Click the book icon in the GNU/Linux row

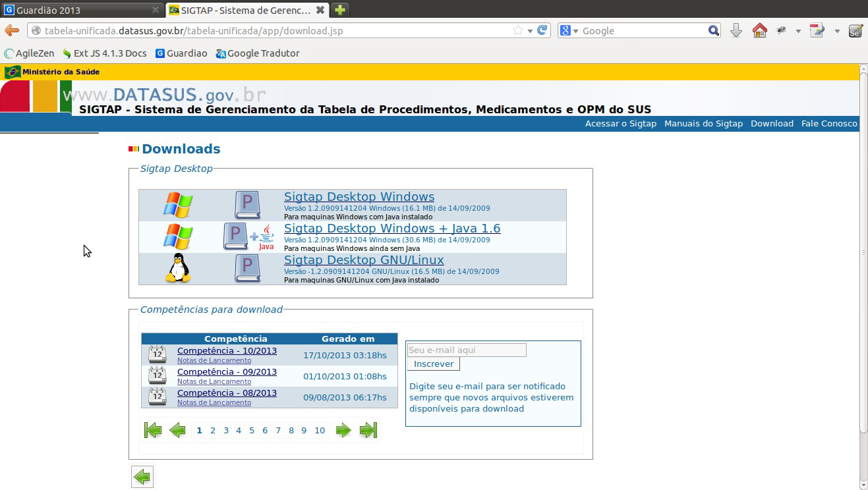pos(247,268)
